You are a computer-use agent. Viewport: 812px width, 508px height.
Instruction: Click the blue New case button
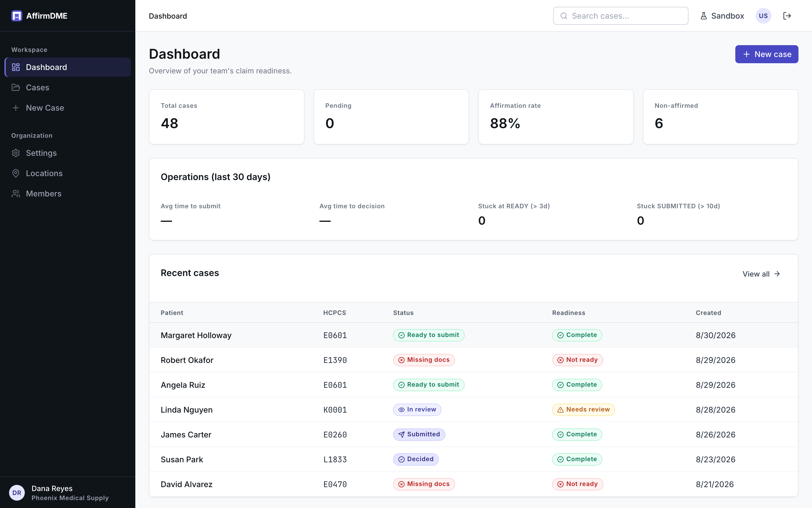pyautogui.click(x=766, y=54)
